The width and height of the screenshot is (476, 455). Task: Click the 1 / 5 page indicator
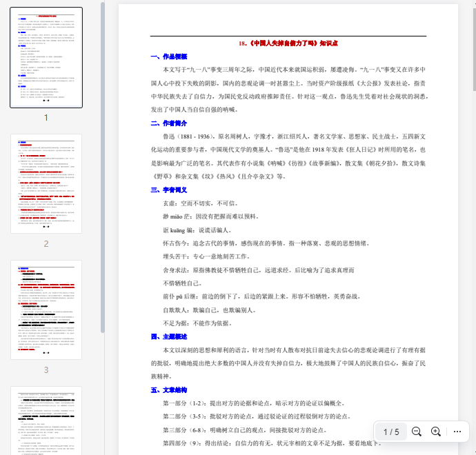coord(391,432)
